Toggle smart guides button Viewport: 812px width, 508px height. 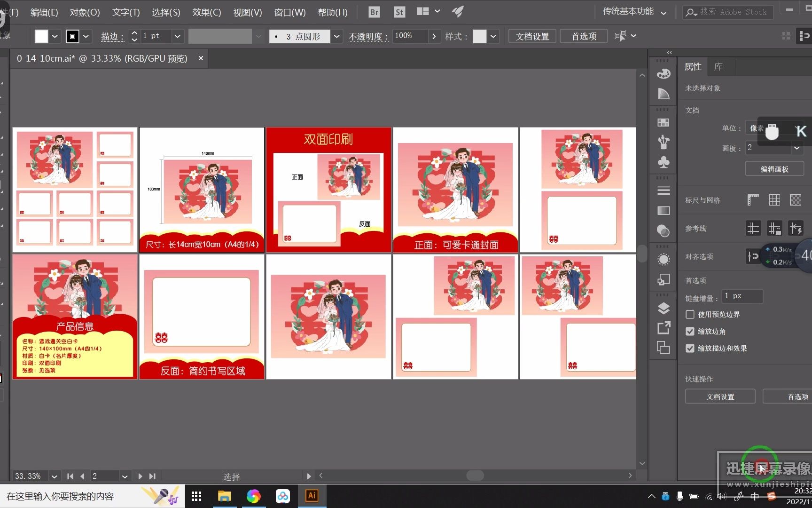coord(796,228)
